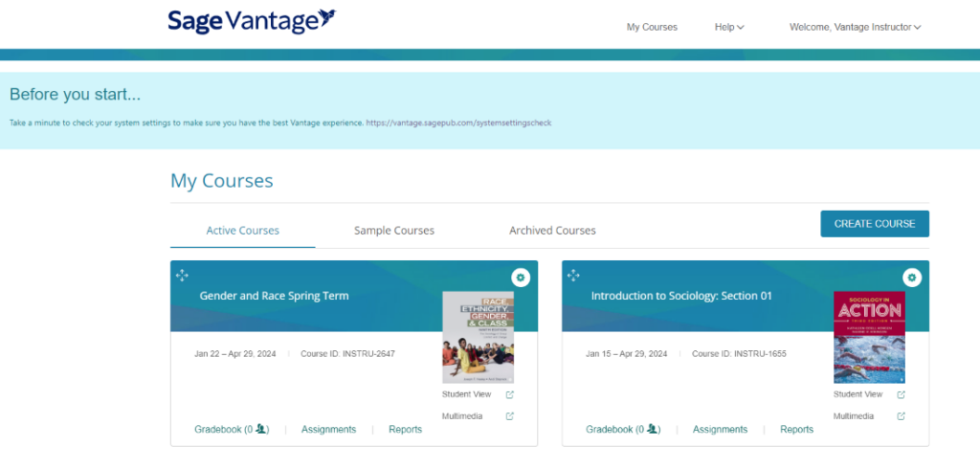Click student count icon in Gender and Race Gradebook

(260, 429)
